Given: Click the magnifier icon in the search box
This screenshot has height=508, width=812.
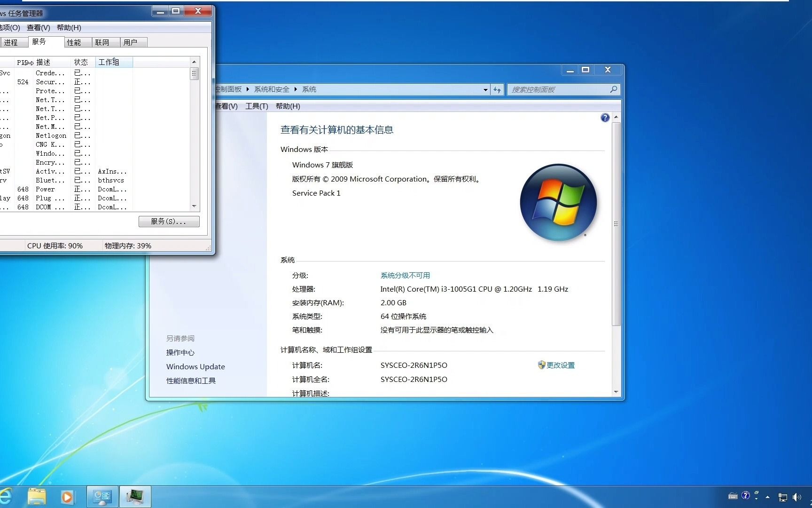Looking at the screenshot, I should pos(613,89).
